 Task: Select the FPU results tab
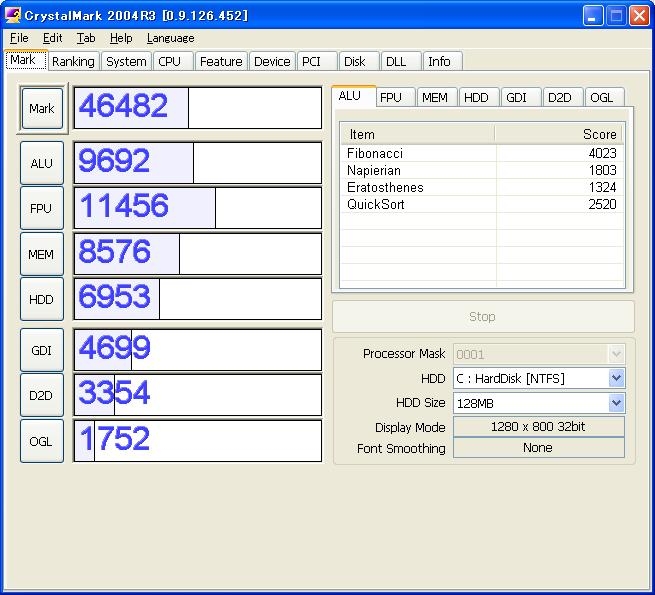click(391, 97)
